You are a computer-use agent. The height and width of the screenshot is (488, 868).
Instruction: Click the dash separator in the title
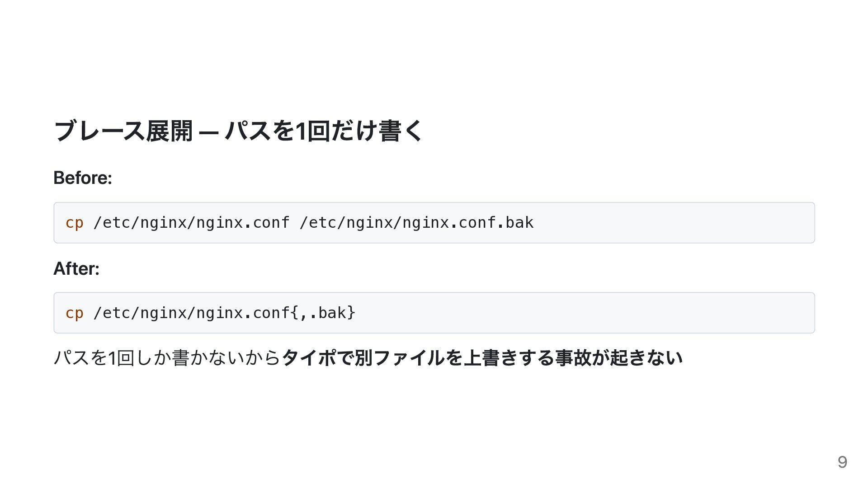click(x=208, y=133)
